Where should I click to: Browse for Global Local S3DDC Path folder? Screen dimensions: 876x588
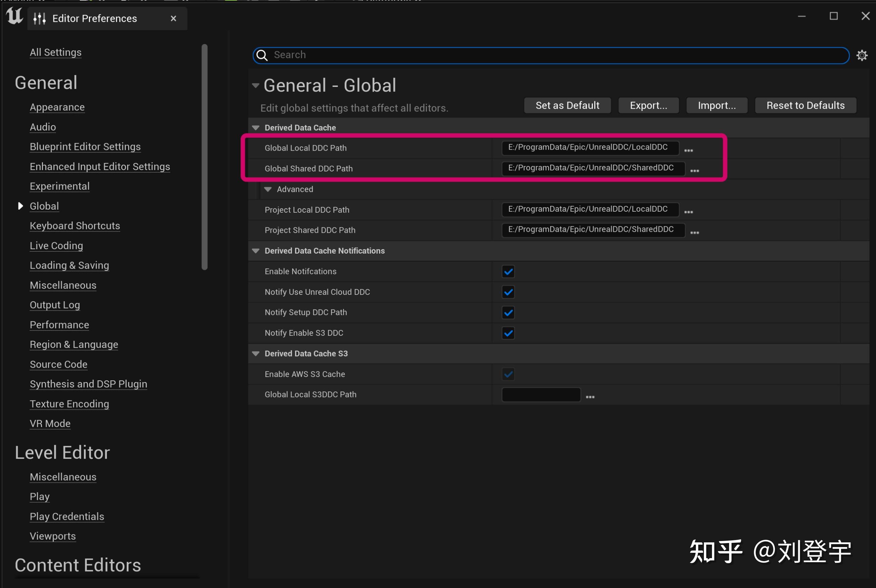[590, 397]
